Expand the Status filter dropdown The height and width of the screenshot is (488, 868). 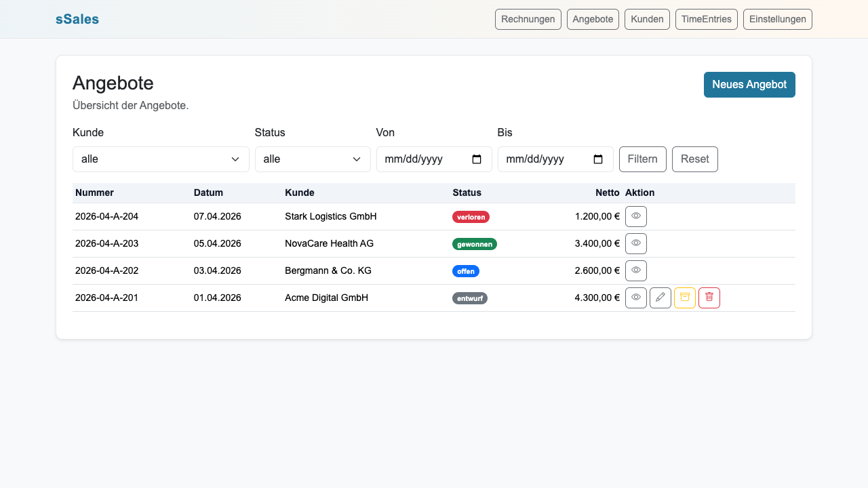click(x=313, y=159)
